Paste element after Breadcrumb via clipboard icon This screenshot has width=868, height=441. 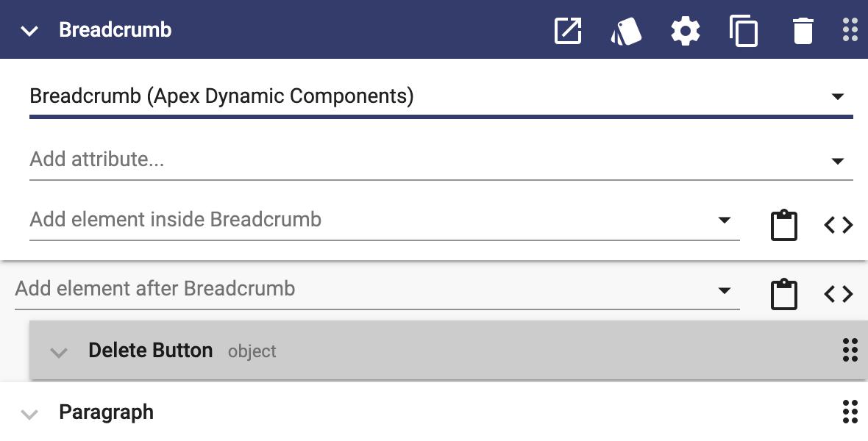pyautogui.click(x=784, y=295)
